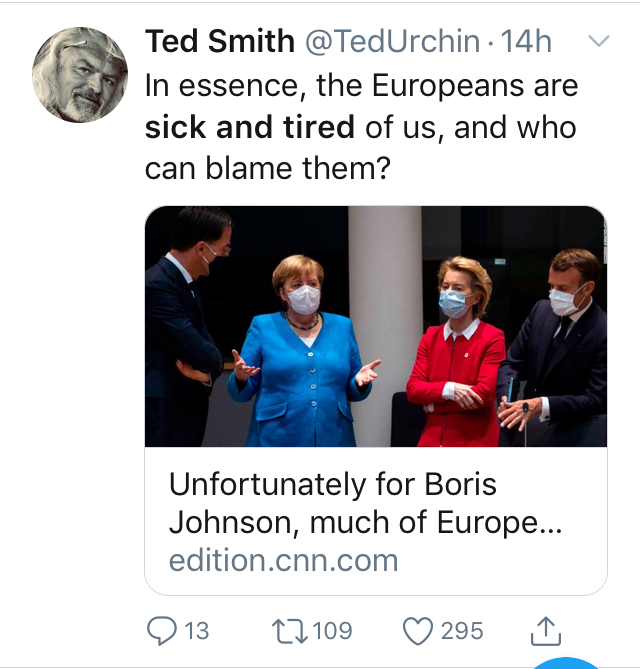
Task: Tap the blue compose button at bottom
Action: pos(566,663)
